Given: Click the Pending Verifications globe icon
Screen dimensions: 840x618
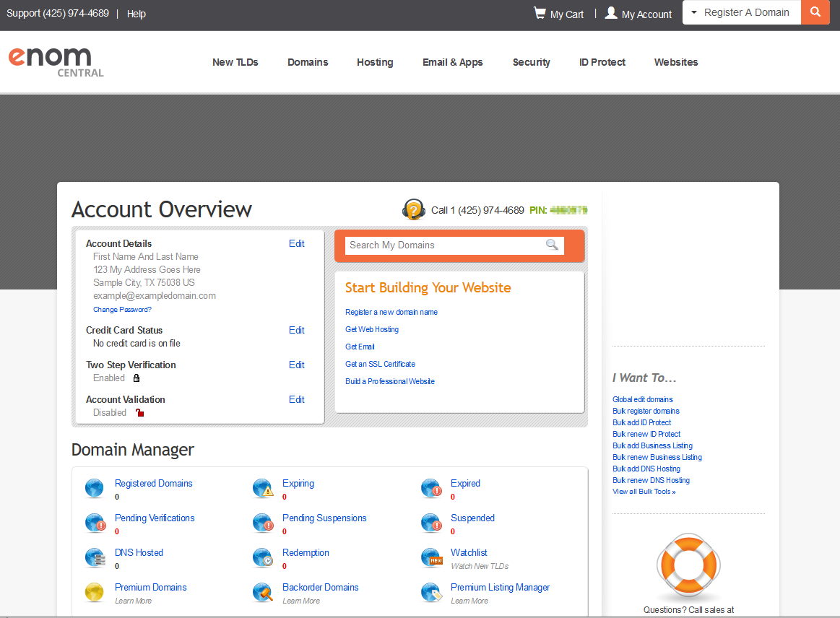Looking at the screenshot, I should click(95, 523).
